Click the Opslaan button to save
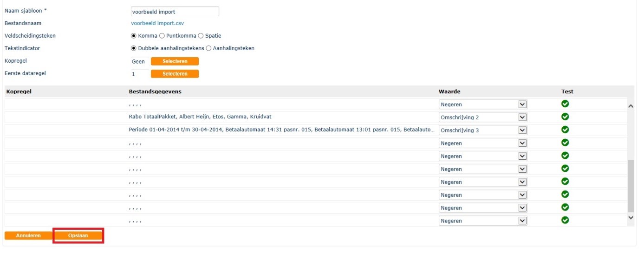 (78, 236)
